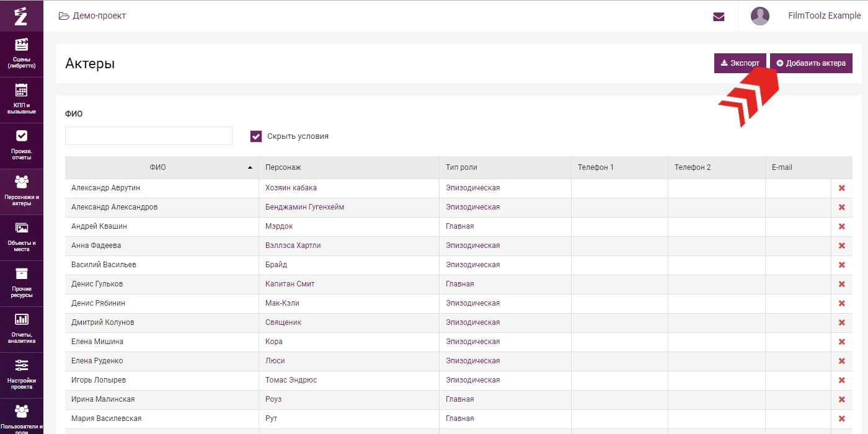Open the Демо-проект project selector
This screenshot has height=434, width=868.
click(92, 15)
